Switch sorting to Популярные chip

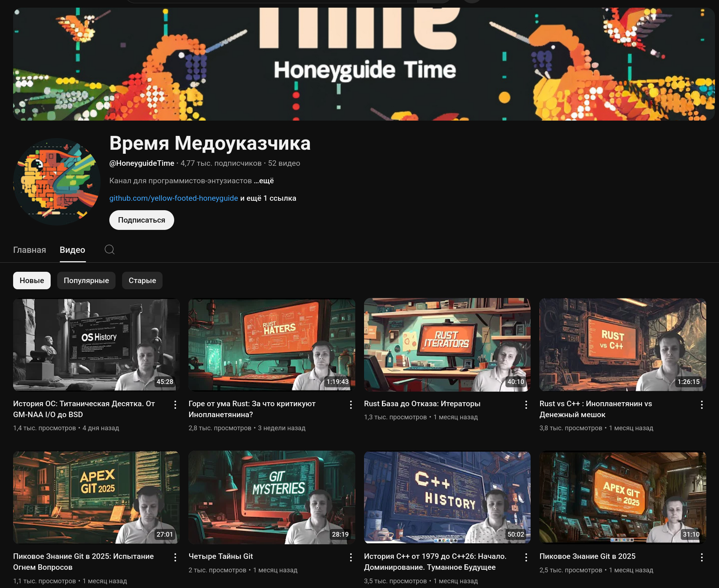click(86, 281)
